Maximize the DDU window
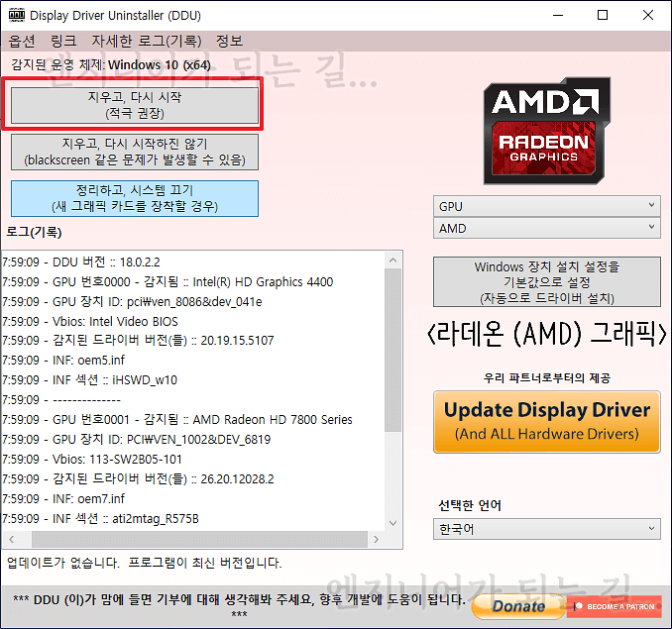The width and height of the screenshot is (672, 629). click(603, 16)
